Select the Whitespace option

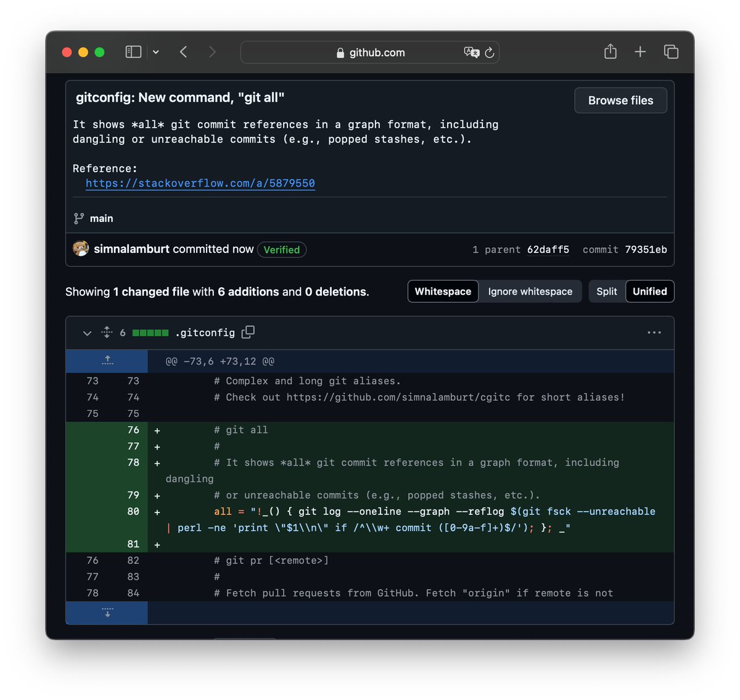coord(443,292)
